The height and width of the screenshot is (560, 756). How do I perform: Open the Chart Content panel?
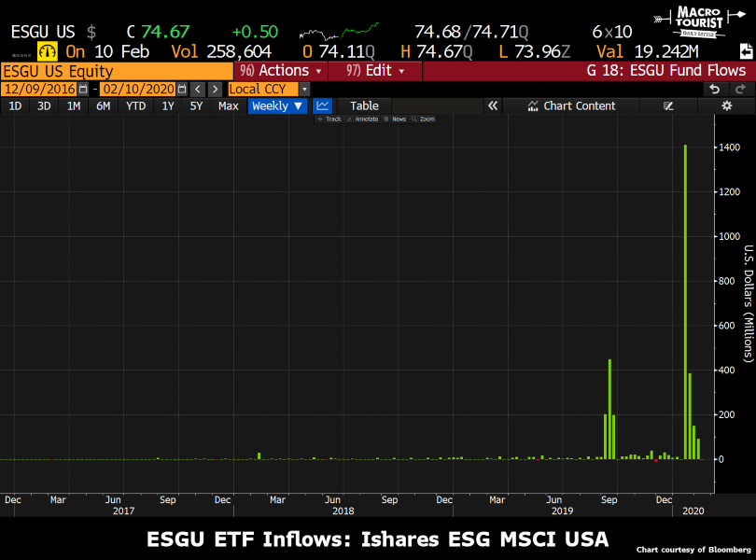coord(571,105)
